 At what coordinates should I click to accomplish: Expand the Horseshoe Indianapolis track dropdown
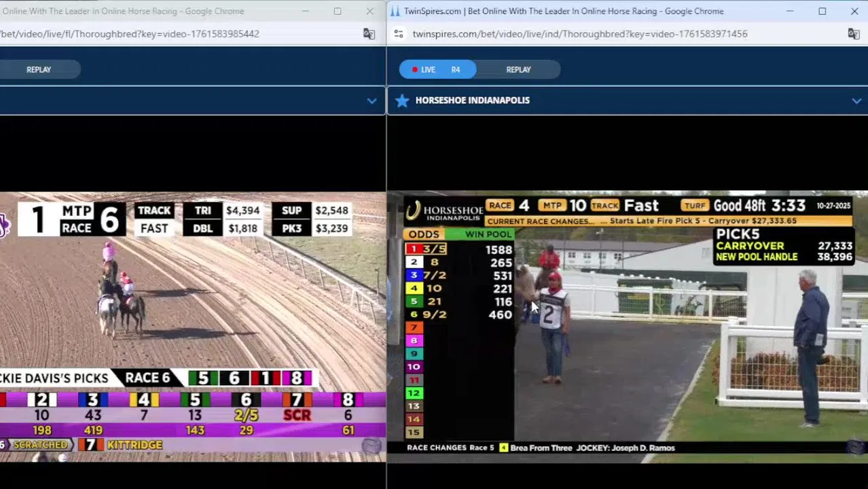856,101
